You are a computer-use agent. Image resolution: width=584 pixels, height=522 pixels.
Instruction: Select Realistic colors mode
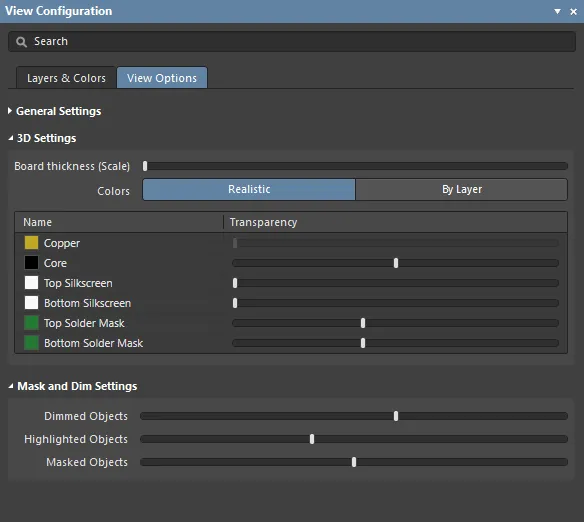(x=249, y=190)
